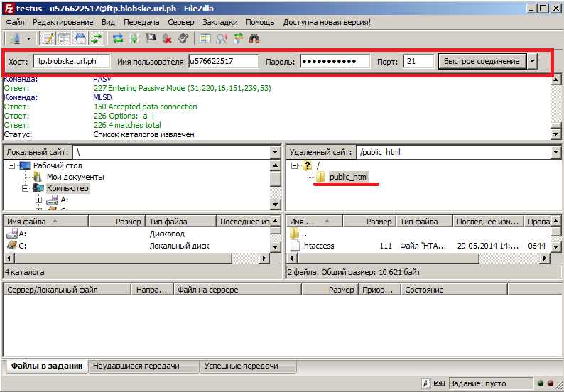This screenshot has width=564, height=392.
Task: Toggle message log display
Action: tap(48, 38)
